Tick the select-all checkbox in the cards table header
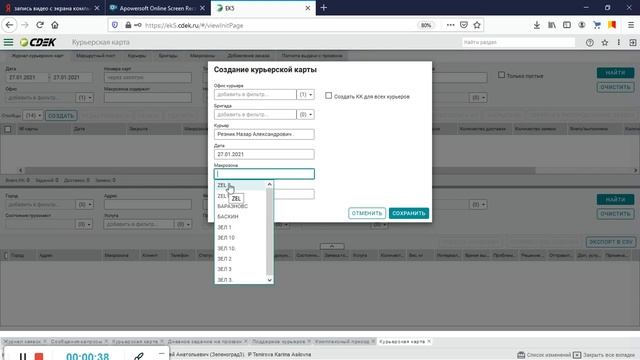 click(8, 129)
